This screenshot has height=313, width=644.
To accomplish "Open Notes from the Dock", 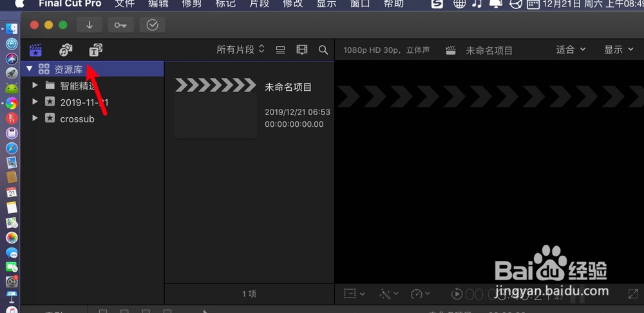I will click(12, 207).
